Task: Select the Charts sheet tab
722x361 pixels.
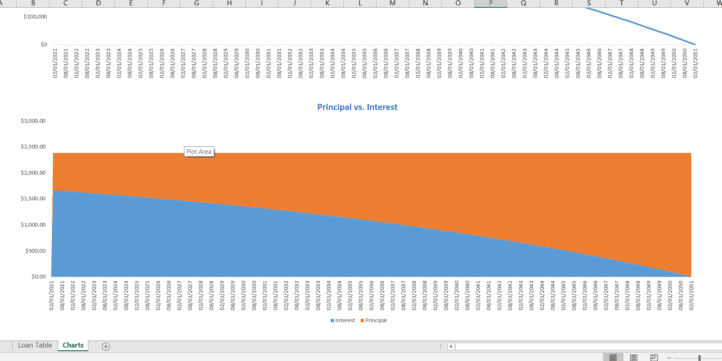Action: coord(73,345)
